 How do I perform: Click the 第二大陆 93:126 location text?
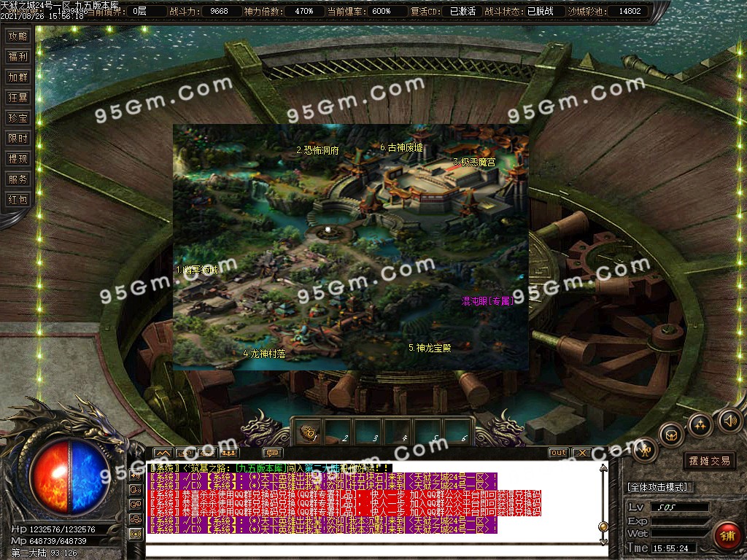click(x=44, y=553)
